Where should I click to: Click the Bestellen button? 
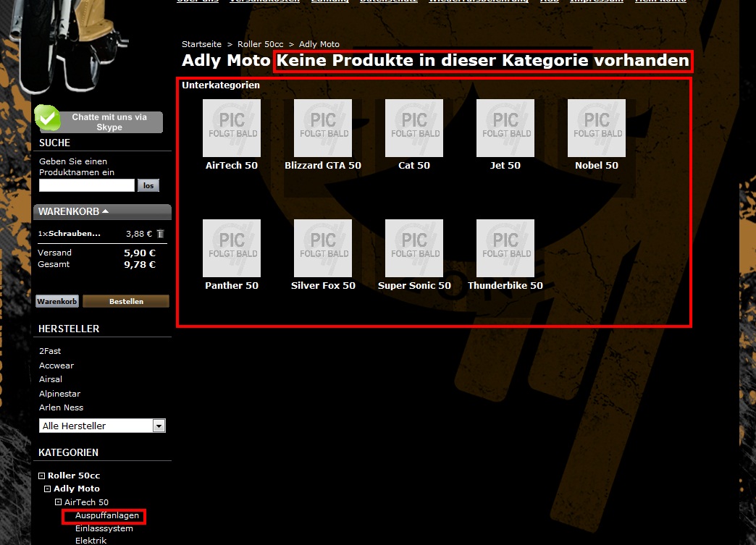[x=126, y=301]
